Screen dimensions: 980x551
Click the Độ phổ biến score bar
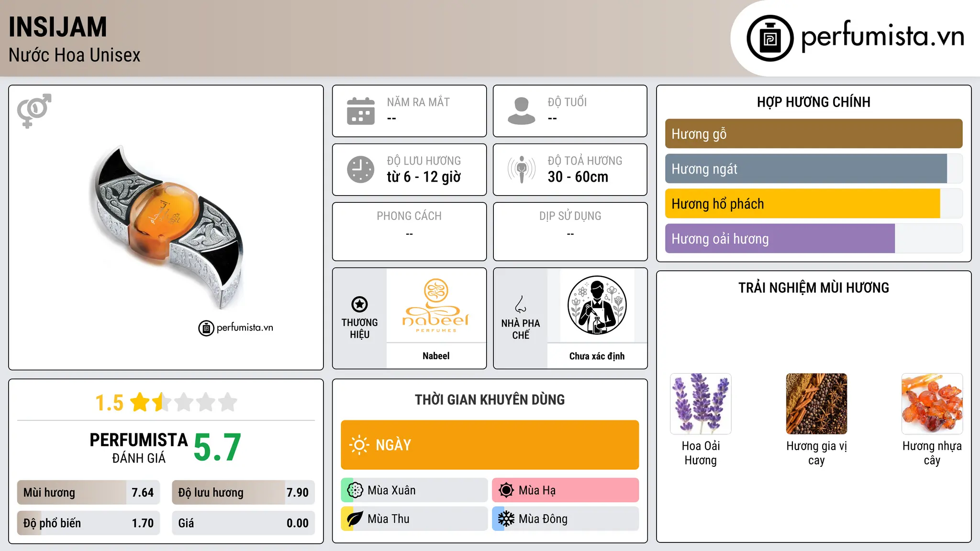(x=89, y=523)
